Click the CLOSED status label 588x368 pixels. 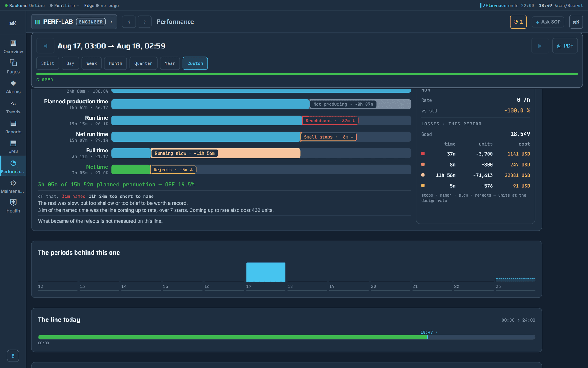[x=45, y=80]
